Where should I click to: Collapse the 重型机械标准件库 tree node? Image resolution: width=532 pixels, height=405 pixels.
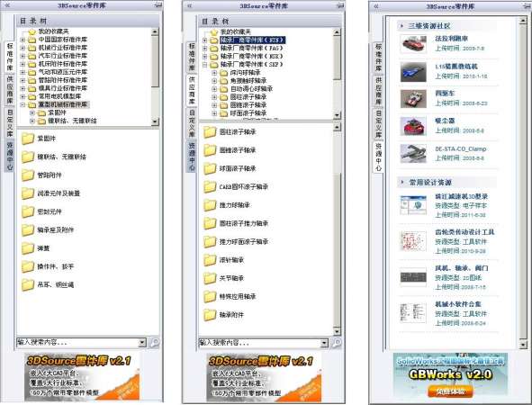tap(23, 104)
